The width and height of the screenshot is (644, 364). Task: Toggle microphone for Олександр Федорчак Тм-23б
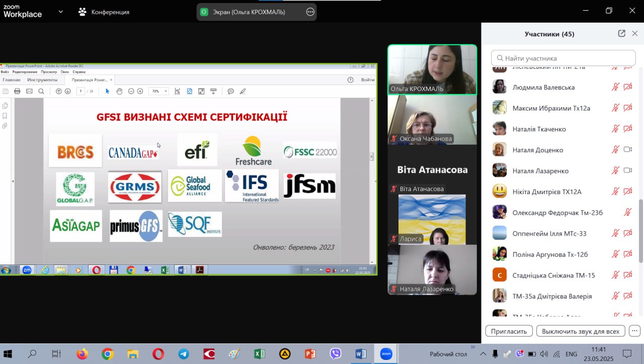pyautogui.click(x=627, y=212)
